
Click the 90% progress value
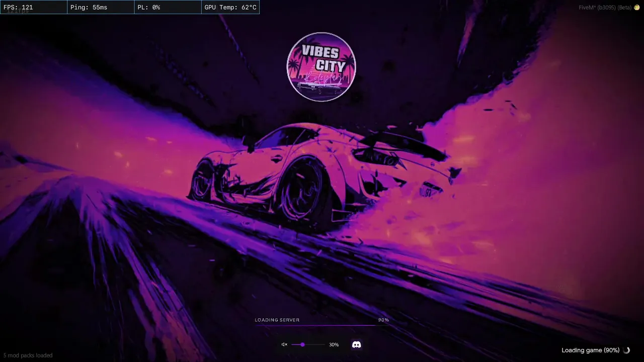click(383, 320)
